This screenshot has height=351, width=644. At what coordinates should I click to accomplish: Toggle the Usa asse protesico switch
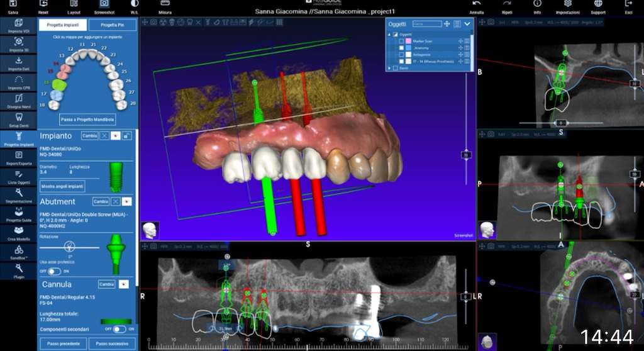(54, 271)
